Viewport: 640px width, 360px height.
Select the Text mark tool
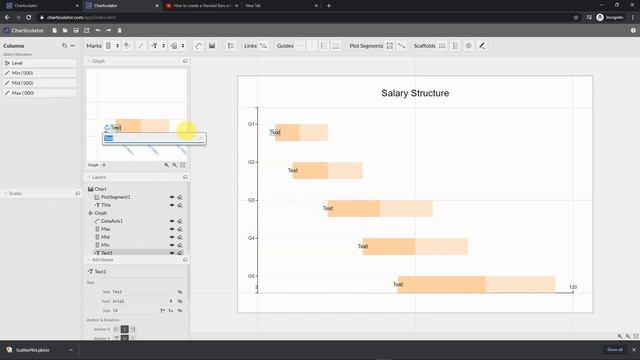tap(154, 46)
